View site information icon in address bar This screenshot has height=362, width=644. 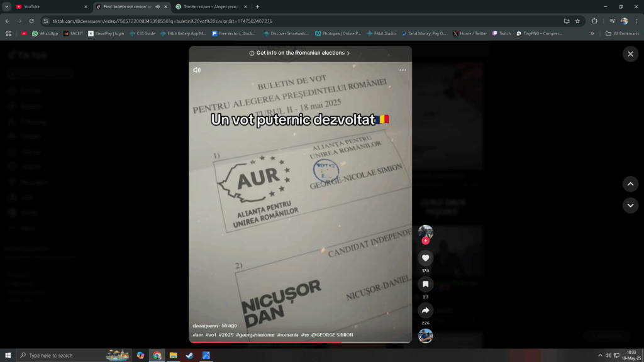tap(45, 21)
